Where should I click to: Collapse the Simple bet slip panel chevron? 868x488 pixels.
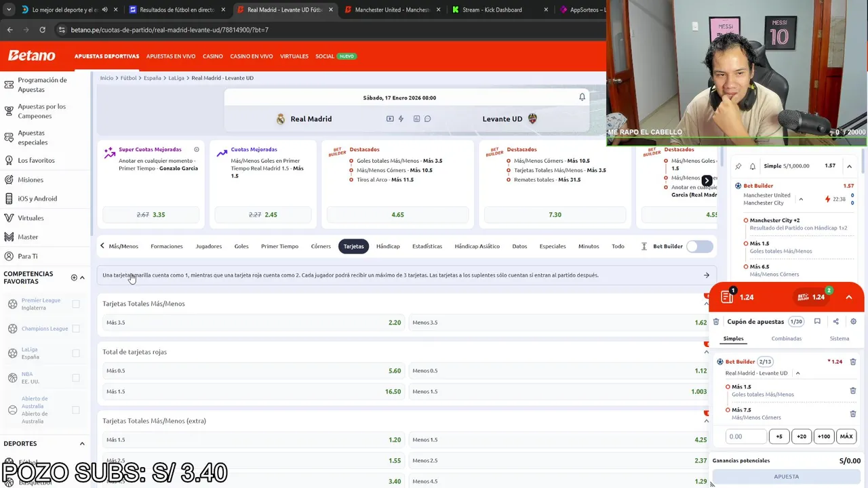849,166
